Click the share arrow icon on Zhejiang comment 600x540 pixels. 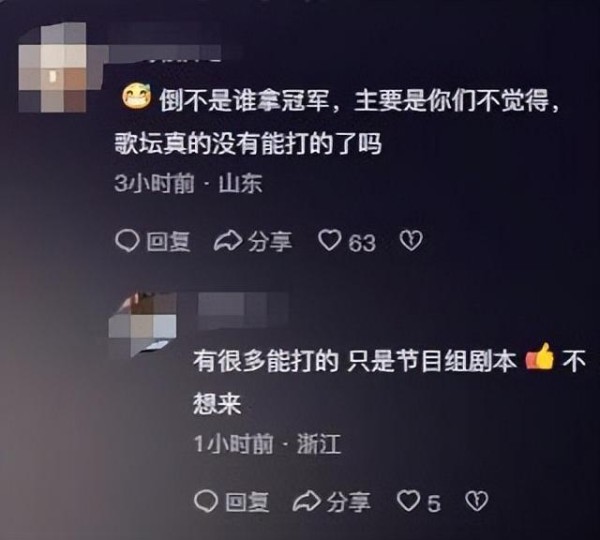point(307,501)
